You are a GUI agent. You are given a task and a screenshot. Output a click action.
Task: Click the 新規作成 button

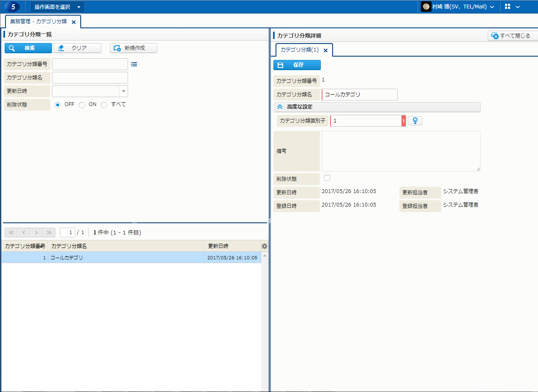point(134,48)
